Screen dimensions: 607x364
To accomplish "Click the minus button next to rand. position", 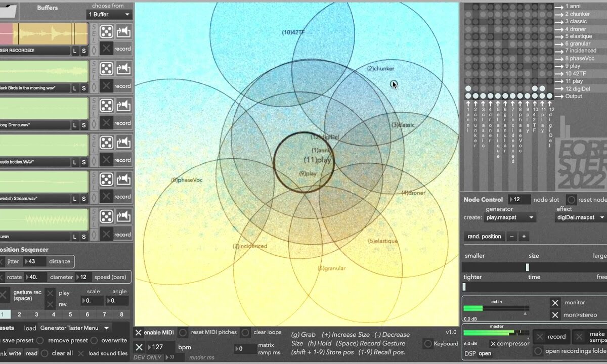I will [x=512, y=237].
